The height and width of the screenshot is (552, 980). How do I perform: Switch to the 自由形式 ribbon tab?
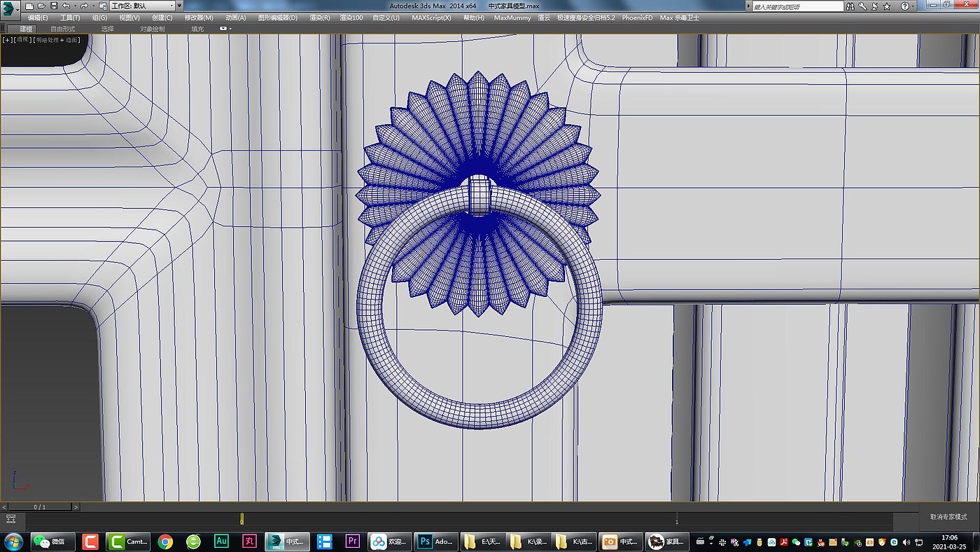pos(63,29)
